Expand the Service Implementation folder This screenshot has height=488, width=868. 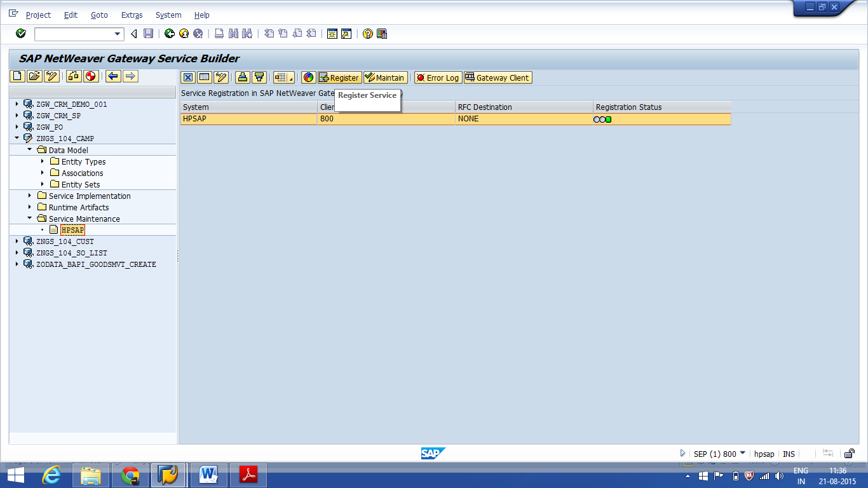point(30,195)
